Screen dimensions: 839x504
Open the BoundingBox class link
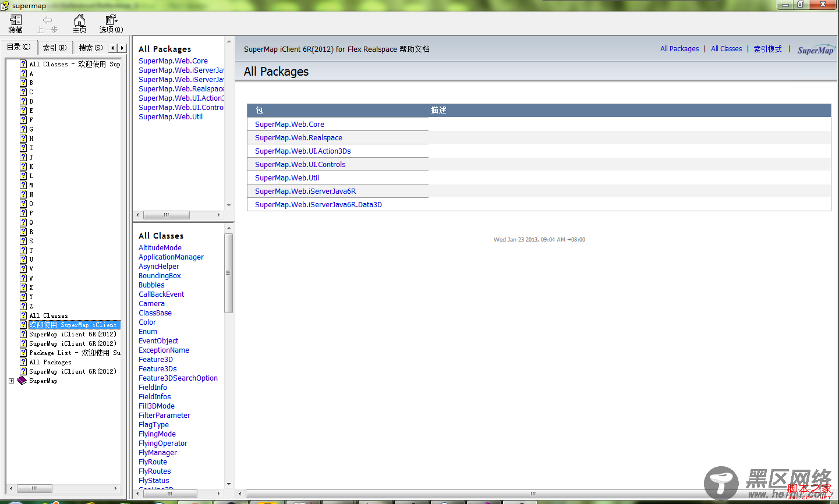pos(160,276)
